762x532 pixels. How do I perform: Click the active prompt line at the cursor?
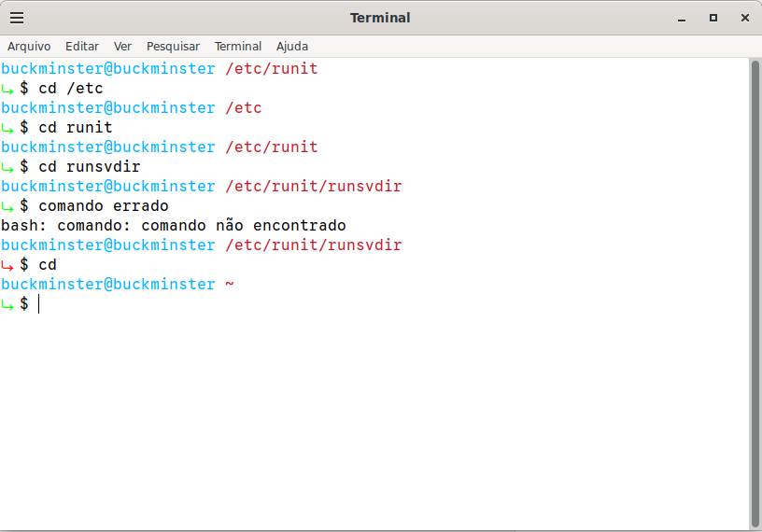[39, 304]
